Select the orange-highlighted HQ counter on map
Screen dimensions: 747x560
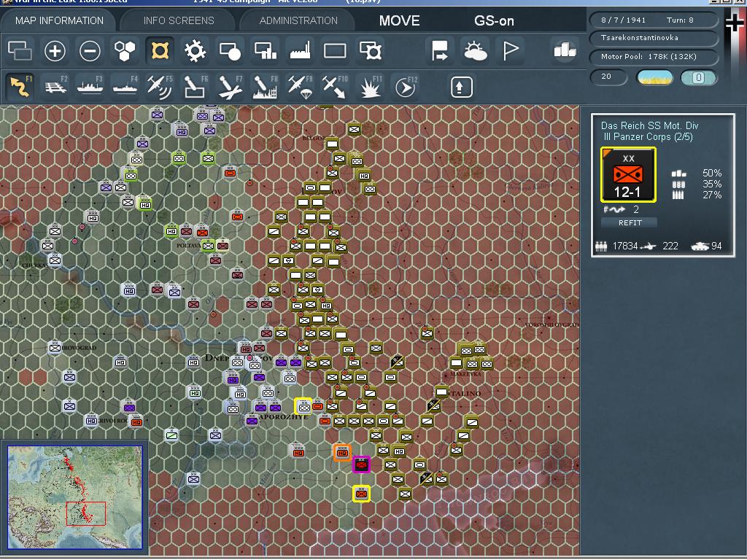tap(342, 453)
